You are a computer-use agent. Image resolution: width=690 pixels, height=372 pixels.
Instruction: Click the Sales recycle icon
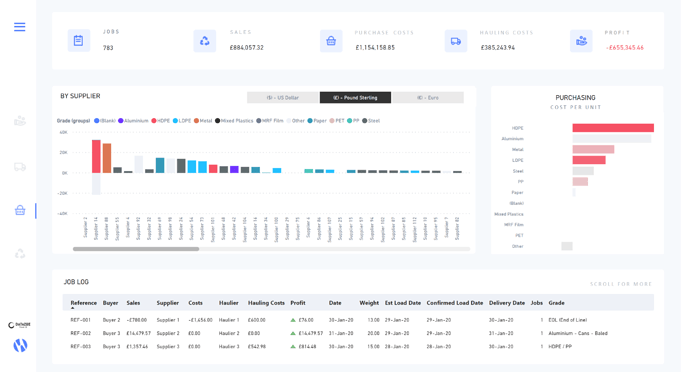[205, 41]
